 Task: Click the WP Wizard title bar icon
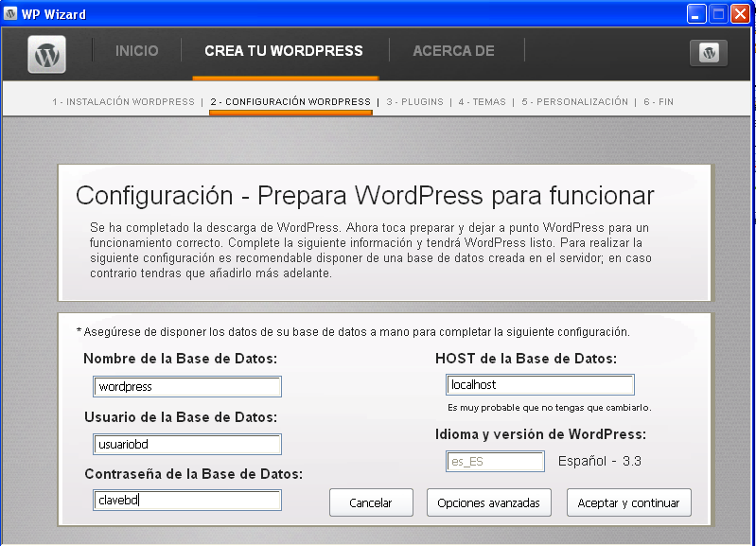pos(10,14)
